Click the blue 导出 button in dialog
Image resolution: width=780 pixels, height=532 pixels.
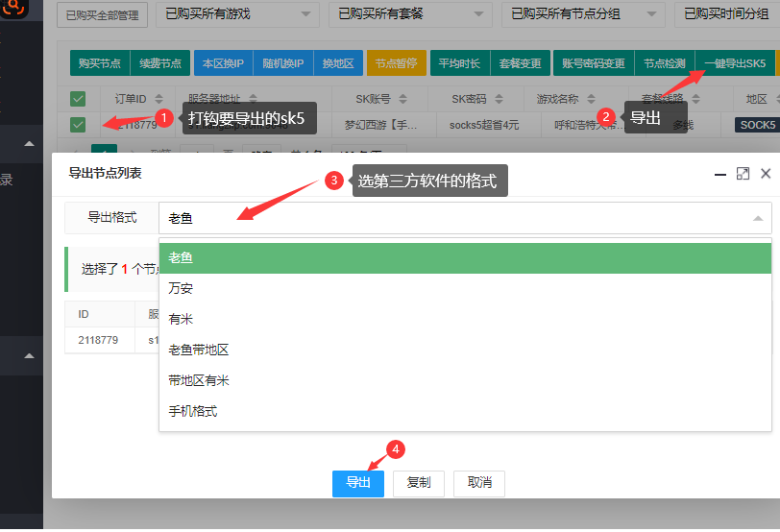point(358,483)
